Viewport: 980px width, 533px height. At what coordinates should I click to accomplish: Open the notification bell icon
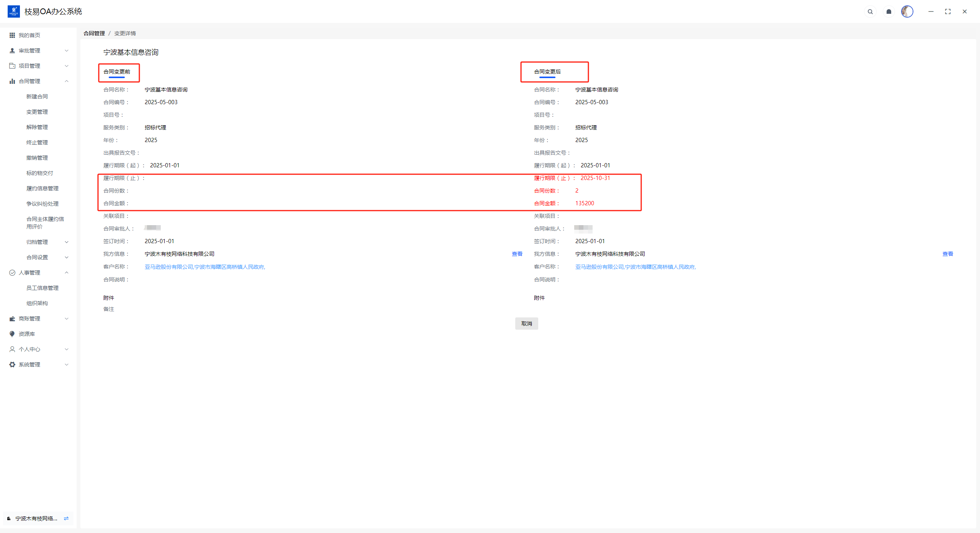pos(889,11)
